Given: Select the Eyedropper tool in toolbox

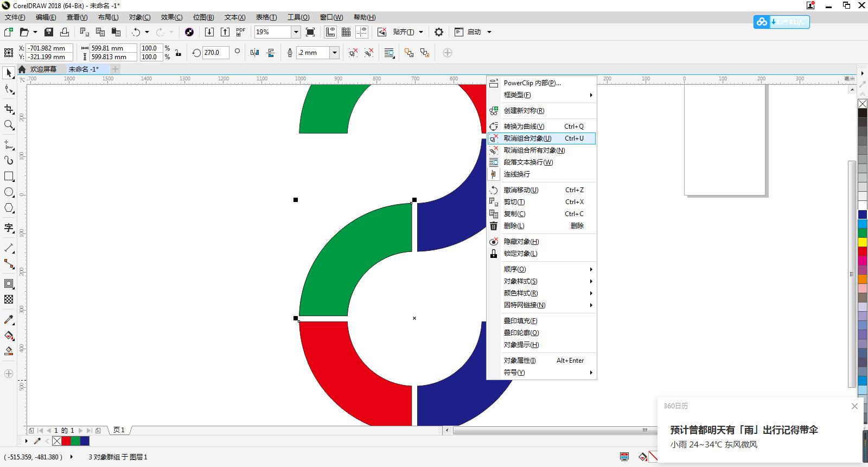Looking at the screenshot, I should (x=9, y=320).
